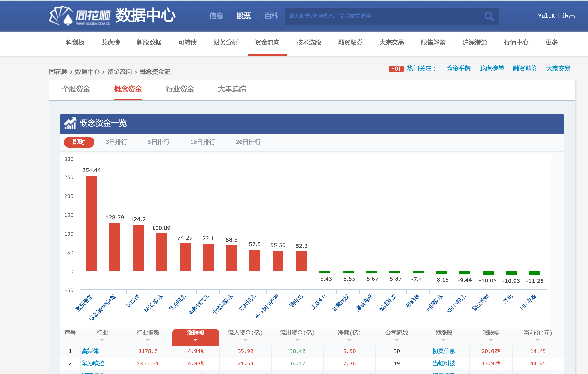Image resolution: width=588 pixels, height=374 pixels.
Task: Open the 行业资金 tab
Action: pyautogui.click(x=180, y=89)
